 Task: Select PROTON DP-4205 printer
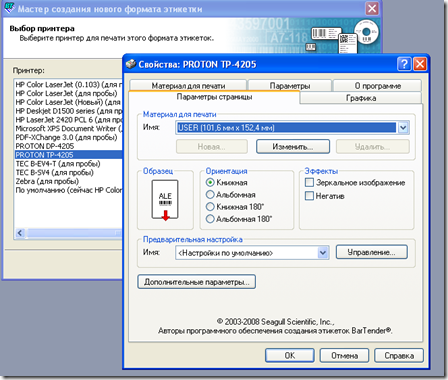(x=69, y=146)
